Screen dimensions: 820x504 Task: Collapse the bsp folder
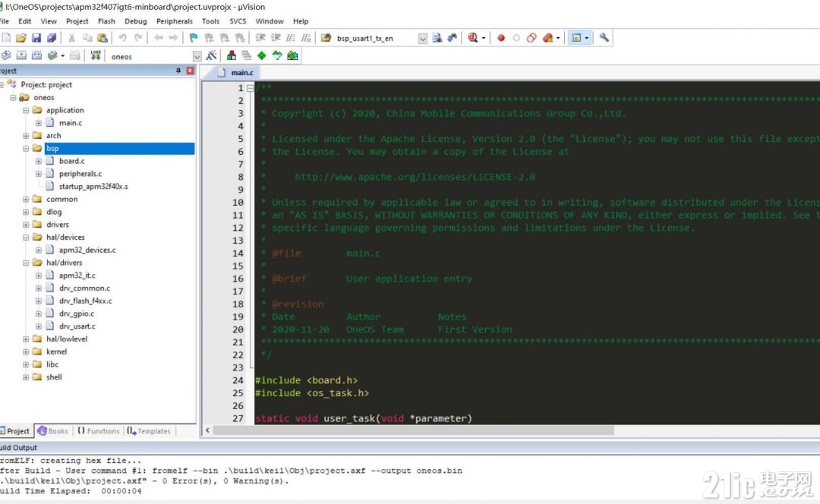coord(26,149)
